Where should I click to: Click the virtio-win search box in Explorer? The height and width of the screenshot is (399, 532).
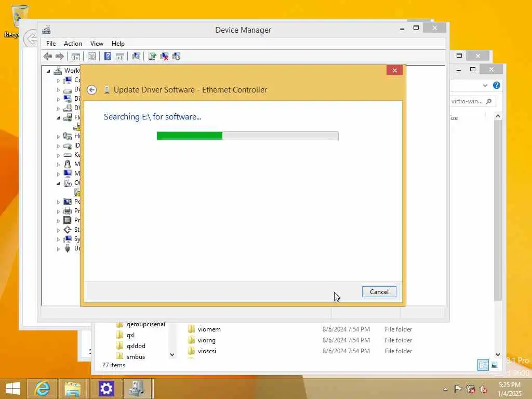473,101
